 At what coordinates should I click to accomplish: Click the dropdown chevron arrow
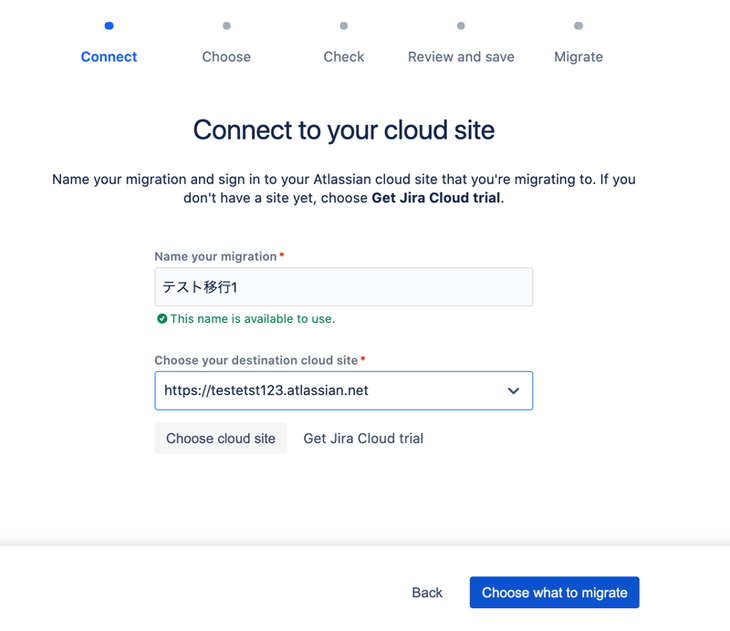513,391
